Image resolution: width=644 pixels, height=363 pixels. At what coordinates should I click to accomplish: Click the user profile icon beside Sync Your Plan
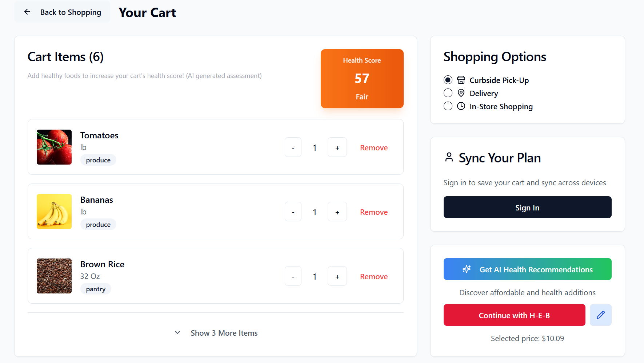pyautogui.click(x=449, y=157)
